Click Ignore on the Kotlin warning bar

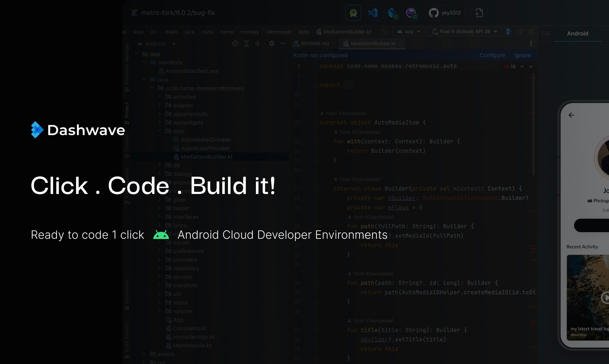pos(522,56)
